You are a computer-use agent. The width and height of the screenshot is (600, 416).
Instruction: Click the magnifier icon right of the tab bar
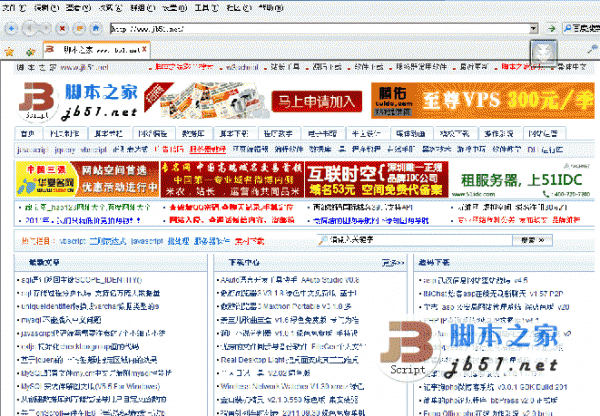[592, 49]
